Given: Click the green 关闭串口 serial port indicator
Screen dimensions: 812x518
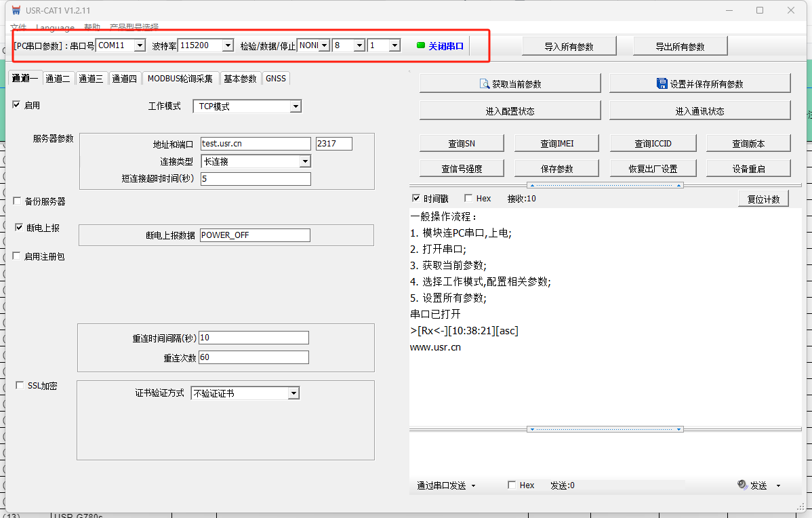Looking at the screenshot, I should point(420,45).
